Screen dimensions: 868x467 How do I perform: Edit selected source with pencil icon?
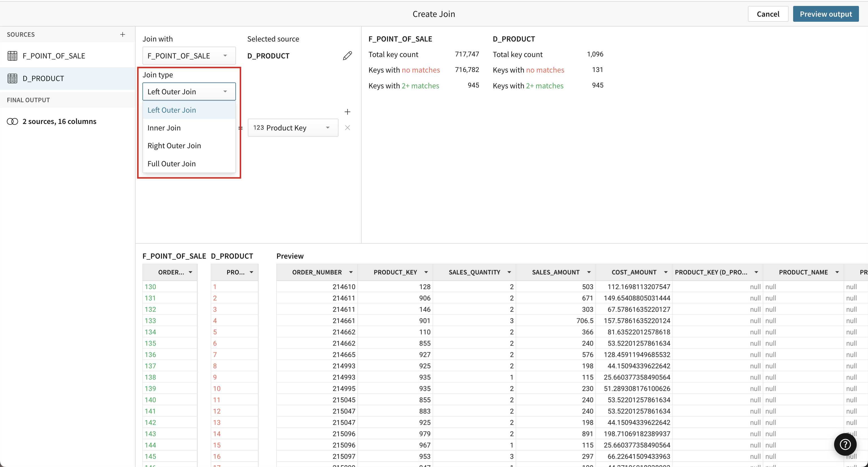pos(348,56)
